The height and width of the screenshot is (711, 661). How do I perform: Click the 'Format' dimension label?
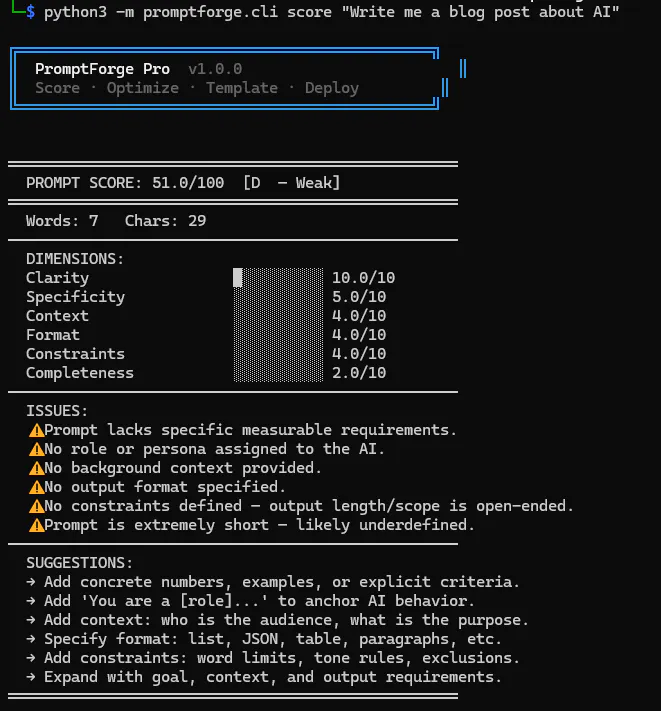[x=53, y=335]
